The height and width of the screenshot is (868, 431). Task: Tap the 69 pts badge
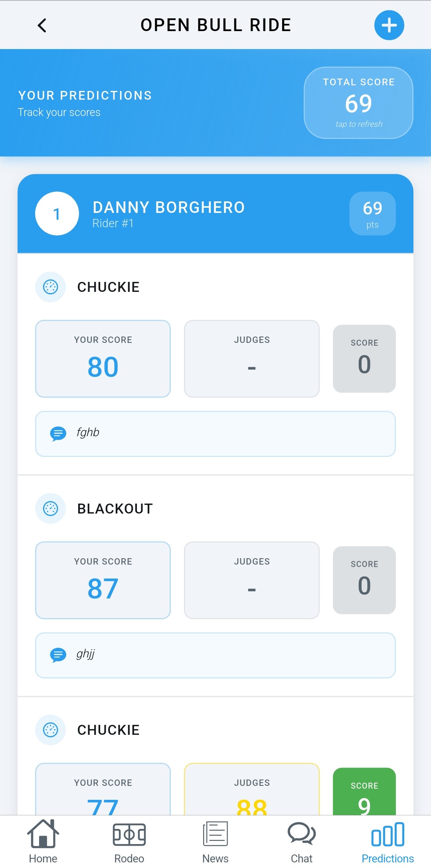pos(372,214)
